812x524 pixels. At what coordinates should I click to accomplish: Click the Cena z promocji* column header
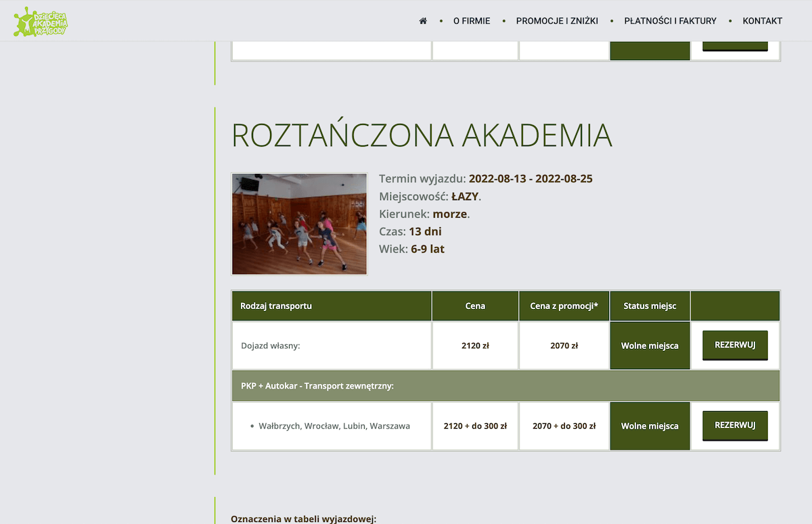pos(564,306)
